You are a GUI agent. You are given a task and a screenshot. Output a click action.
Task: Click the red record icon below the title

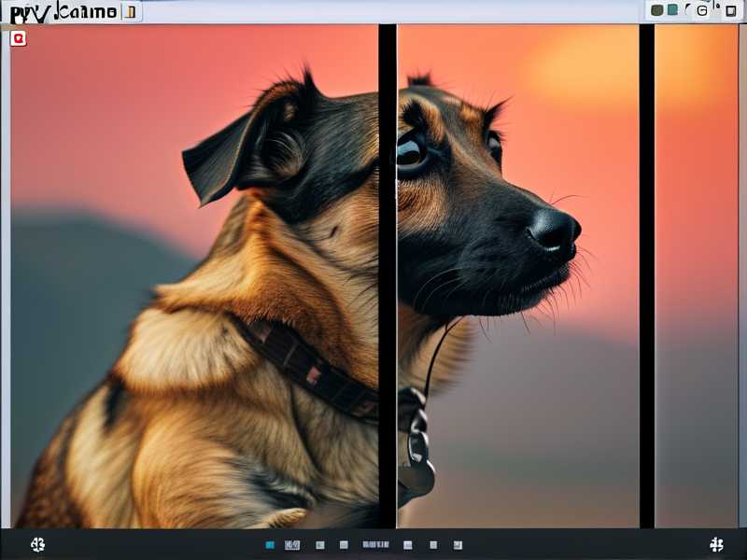[x=19, y=38]
